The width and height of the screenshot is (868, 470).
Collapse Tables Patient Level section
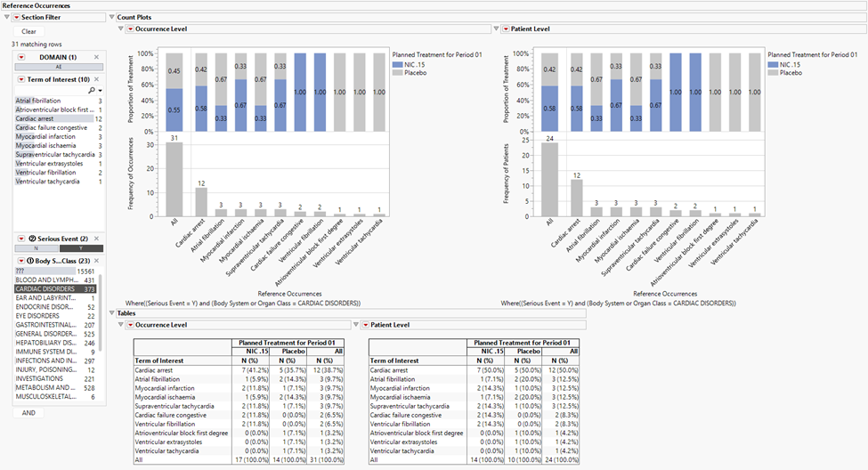pyautogui.click(x=356, y=325)
